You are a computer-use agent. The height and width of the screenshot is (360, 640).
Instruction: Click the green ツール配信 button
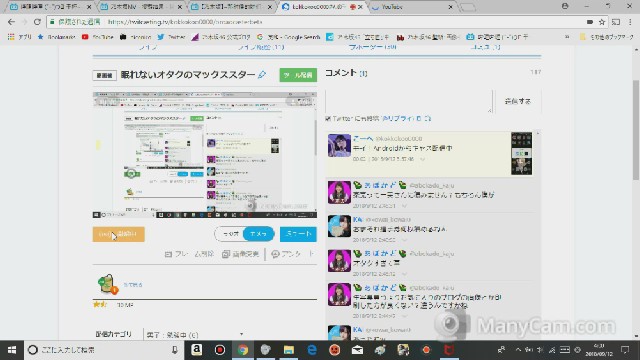pos(298,75)
